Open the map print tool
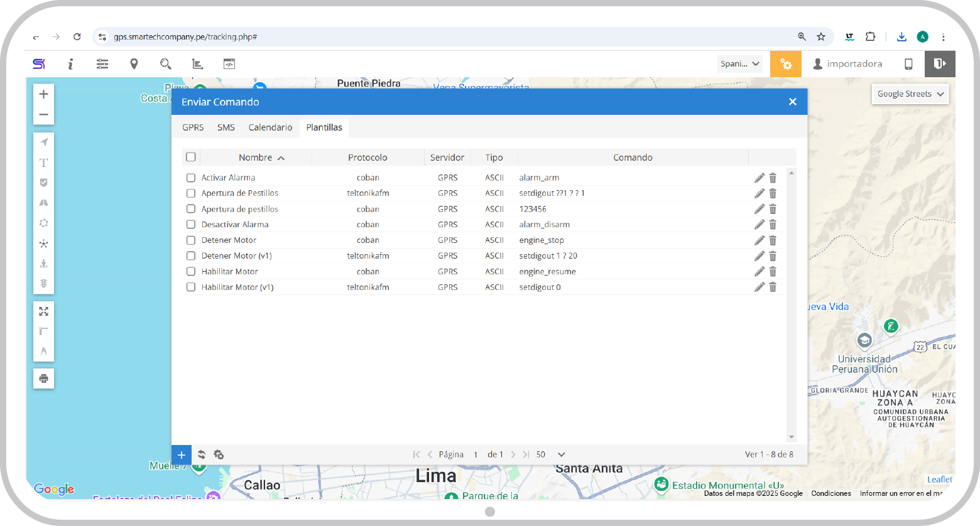Image resolution: width=980 pixels, height=526 pixels. [43, 378]
